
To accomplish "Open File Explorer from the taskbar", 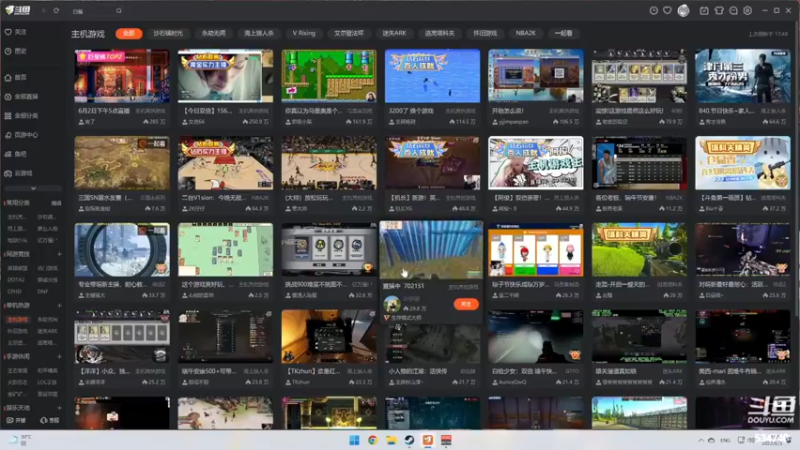I will (x=391, y=440).
